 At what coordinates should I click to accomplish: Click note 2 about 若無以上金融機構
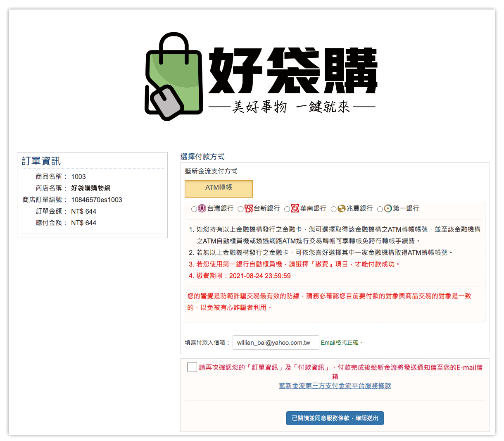click(321, 253)
